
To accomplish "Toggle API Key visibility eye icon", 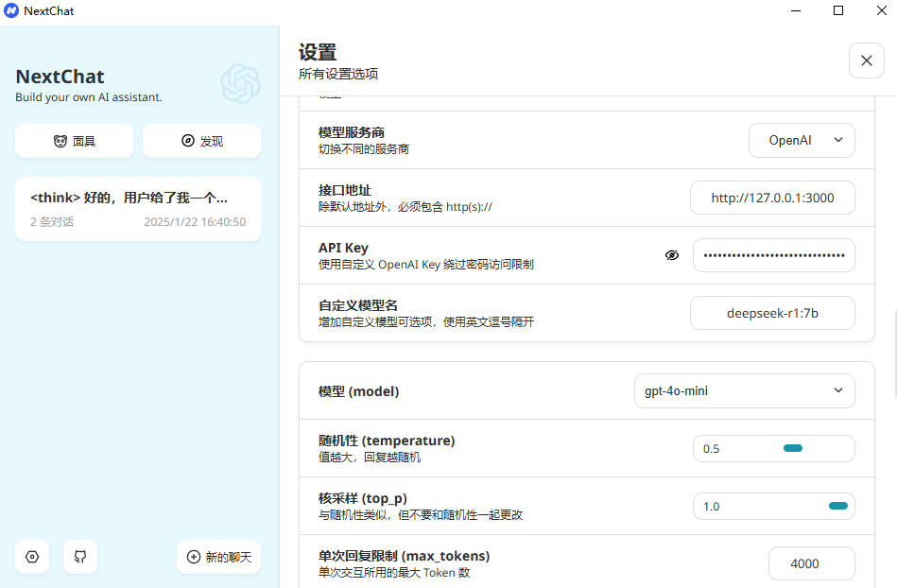I will 672,255.
